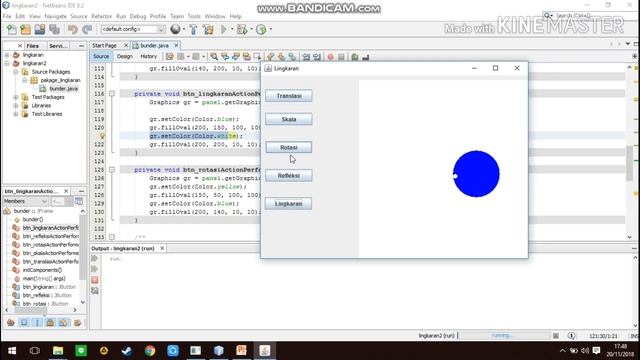The width and height of the screenshot is (640, 360).
Task: Open the default config dropdown
Action: pyautogui.click(x=133, y=29)
